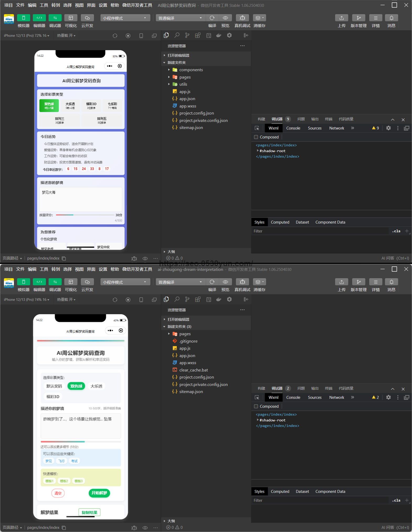Open debugger settings gear beside the 9 warnings badge

pyautogui.click(x=388, y=128)
